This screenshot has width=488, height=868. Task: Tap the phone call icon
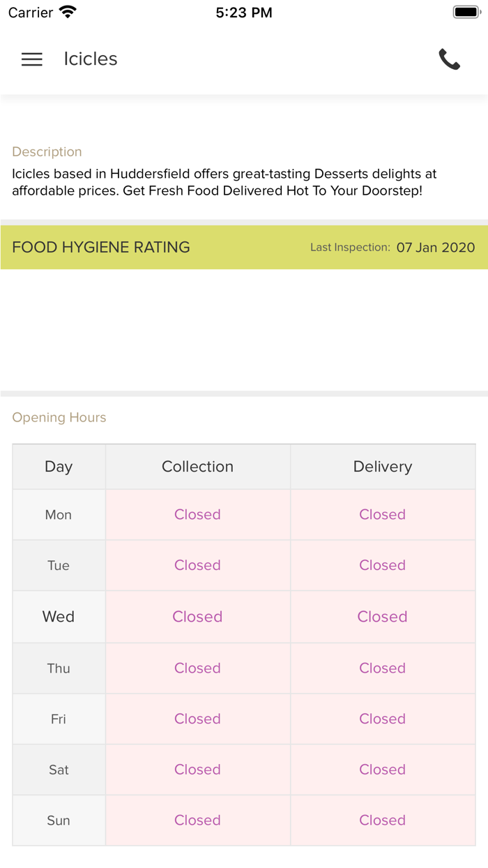(x=450, y=59)
